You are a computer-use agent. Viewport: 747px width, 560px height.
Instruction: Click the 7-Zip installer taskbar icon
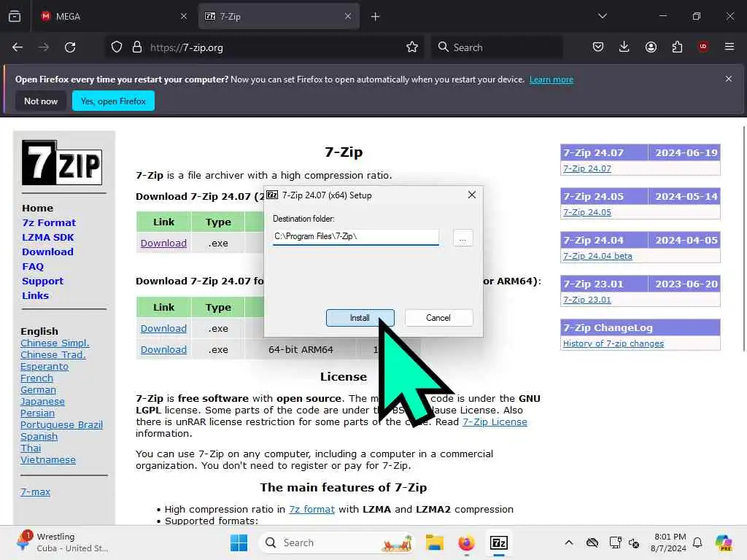498,542
